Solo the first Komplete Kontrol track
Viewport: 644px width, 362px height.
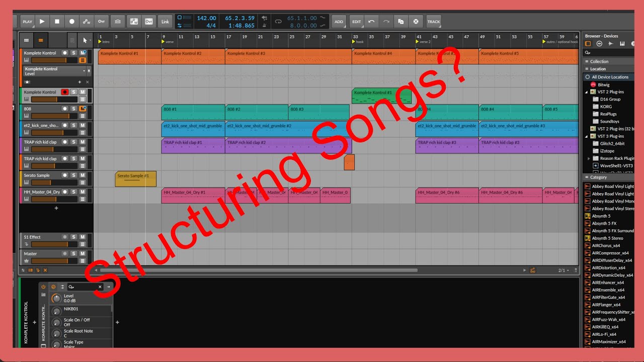click(73, 53)
